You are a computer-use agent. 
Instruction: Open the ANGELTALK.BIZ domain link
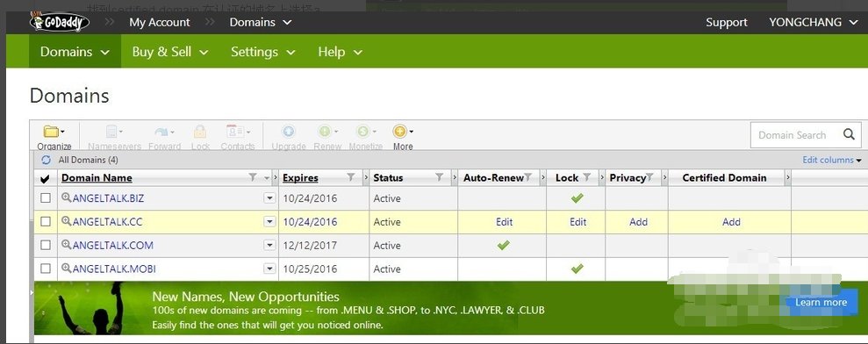tap(108, 198)
